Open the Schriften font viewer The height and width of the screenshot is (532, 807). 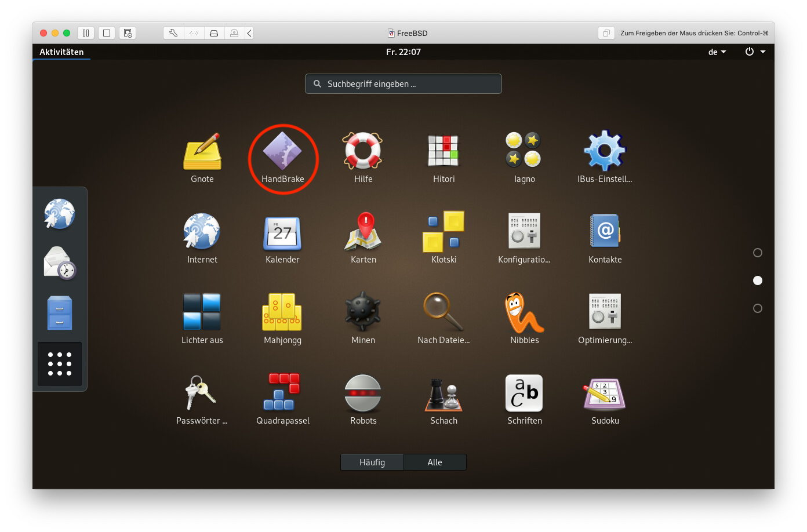pyautogui.click(x=524, y=394)
